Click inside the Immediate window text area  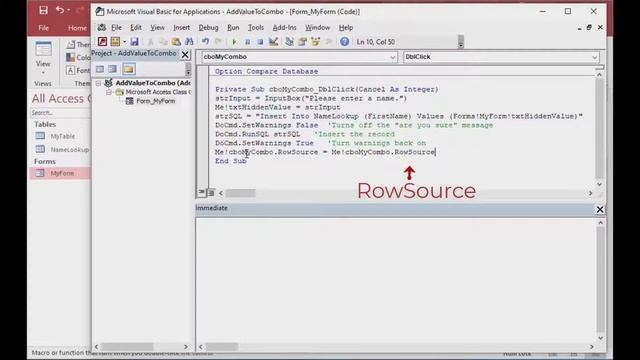[x=396, y=280]
